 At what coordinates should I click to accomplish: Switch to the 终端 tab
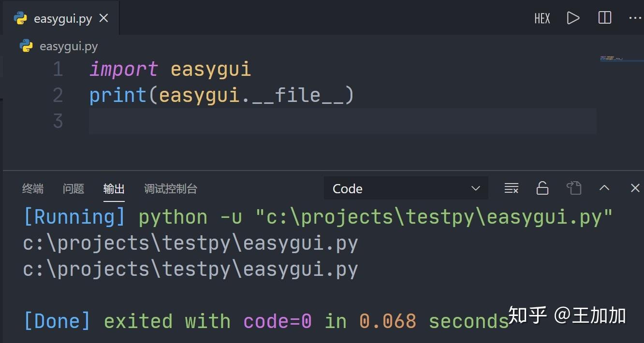pos(33,189)
